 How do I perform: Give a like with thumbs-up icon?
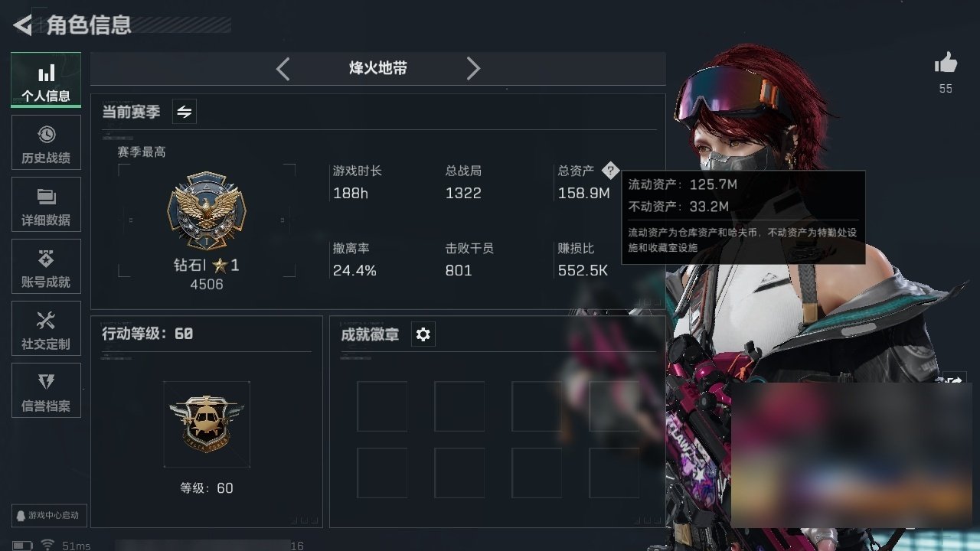click(x=946, y=63)
